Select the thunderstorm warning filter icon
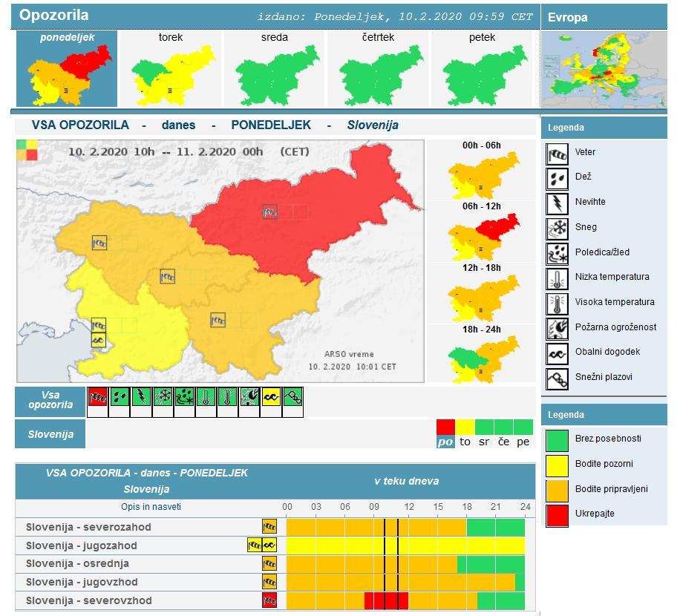This screenshot has width=680, height=616. tap(141, 397)
